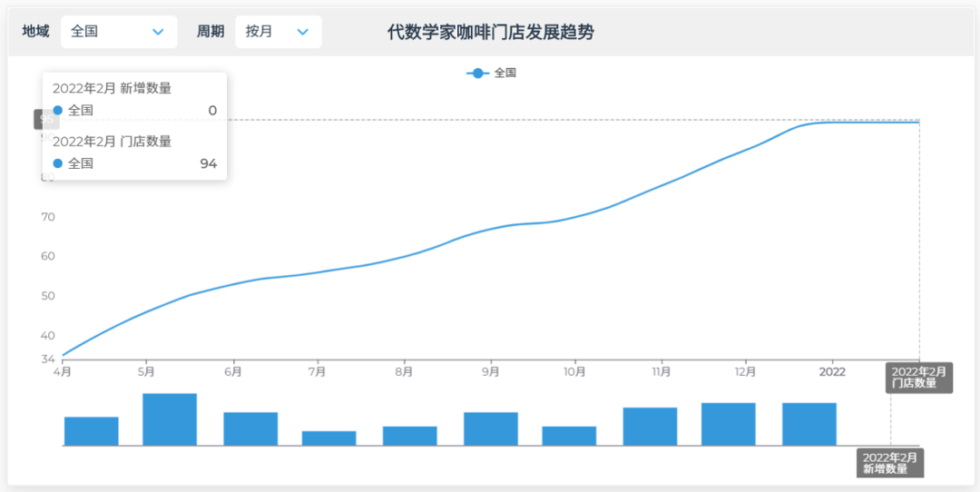This screenshot has width=980, height=492.
Task: Click the chevron arrow in 周期 selector
Action: 303,32
